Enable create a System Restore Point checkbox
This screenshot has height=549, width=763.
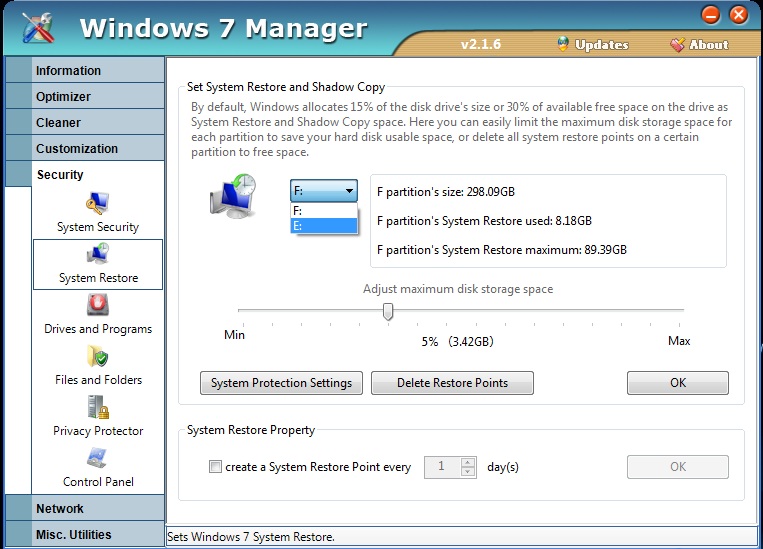point(215,466)
